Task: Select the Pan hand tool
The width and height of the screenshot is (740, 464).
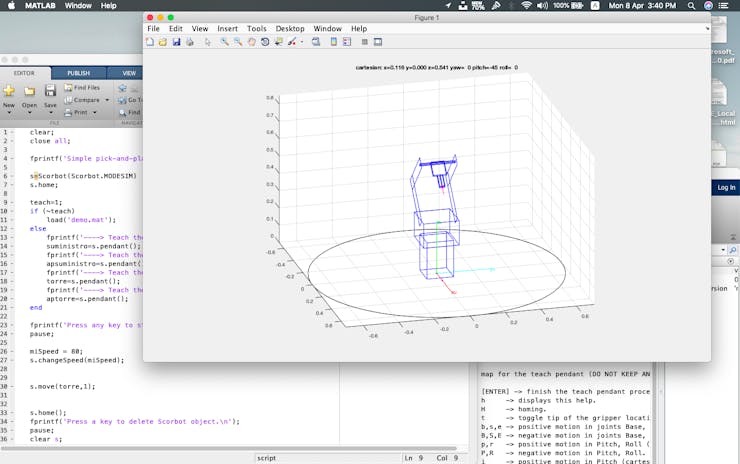Action: 252,42
